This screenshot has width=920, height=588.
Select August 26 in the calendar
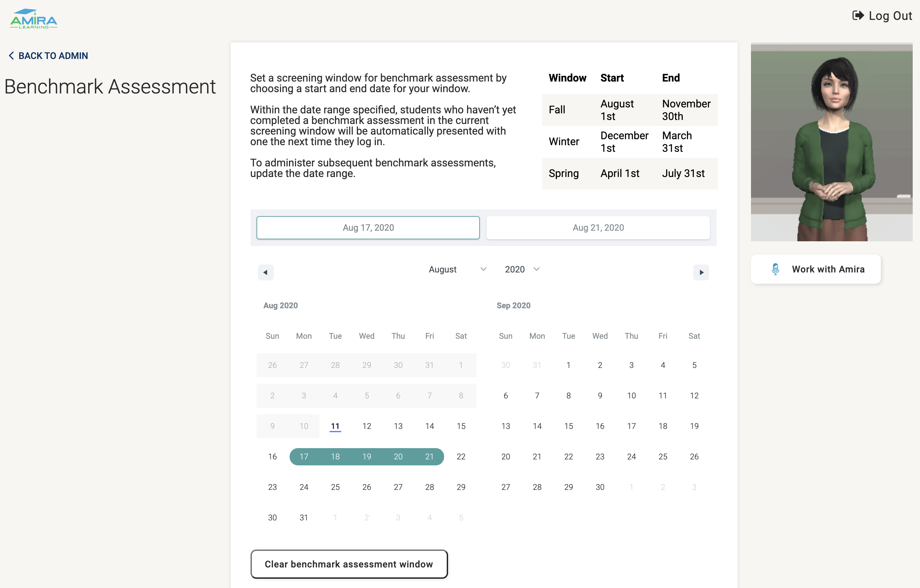[367, 487]
